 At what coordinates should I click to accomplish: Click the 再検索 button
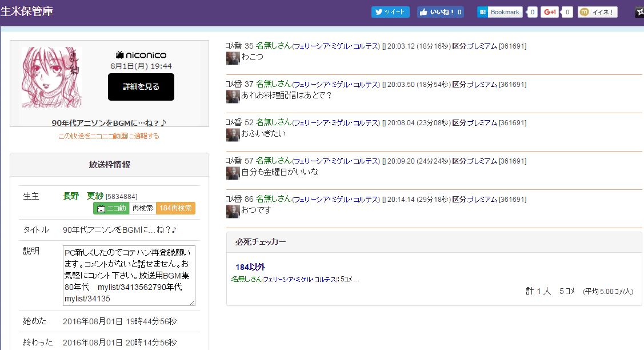(x=142, y=208)
